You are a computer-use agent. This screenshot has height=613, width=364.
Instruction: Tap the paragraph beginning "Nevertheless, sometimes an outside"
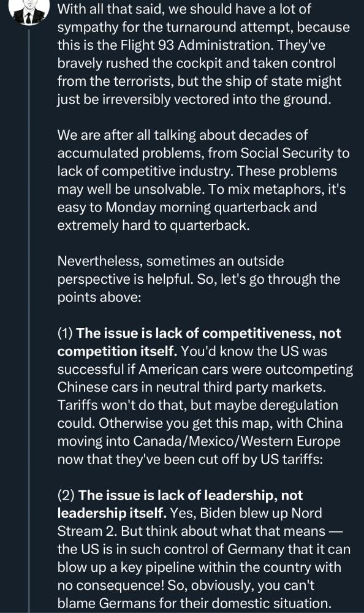tap(199, 279)
